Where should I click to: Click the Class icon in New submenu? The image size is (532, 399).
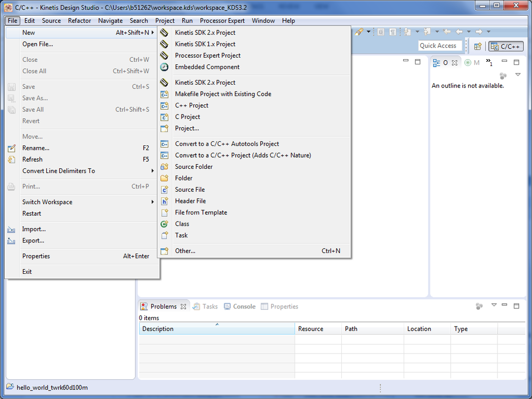[x=164, y=224]
